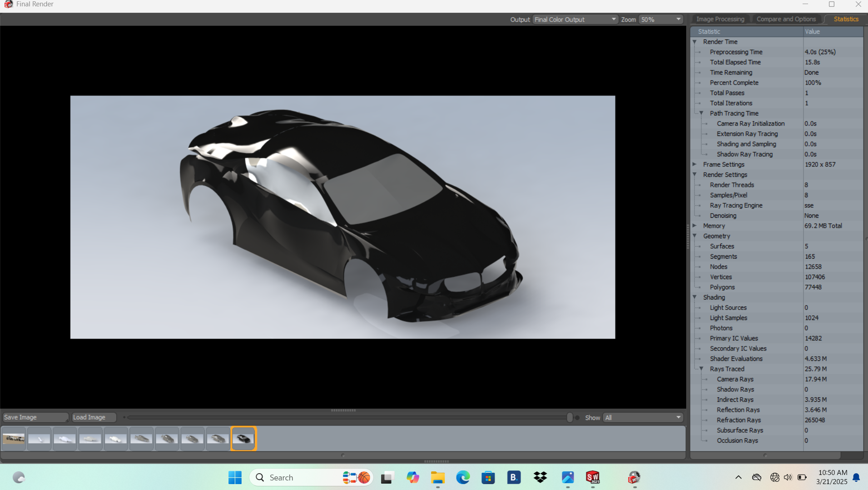Viewport: 868px width, 490px height.
Task: Open File Explorer from the taskbar
Action: 437,477
